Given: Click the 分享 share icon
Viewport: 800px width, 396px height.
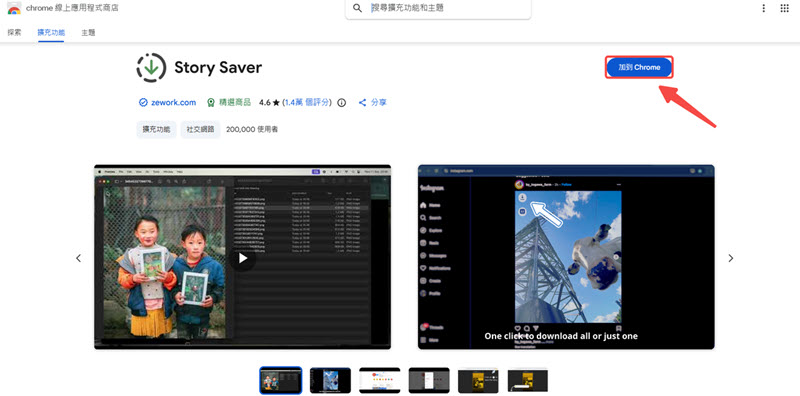Looking at the screenshot, I should tap(362, 103).
